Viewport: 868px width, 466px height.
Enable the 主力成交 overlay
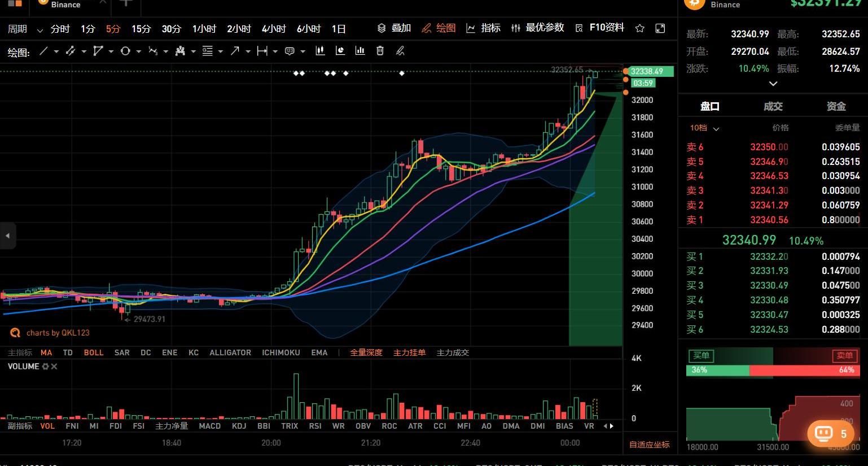click(453, 352)
